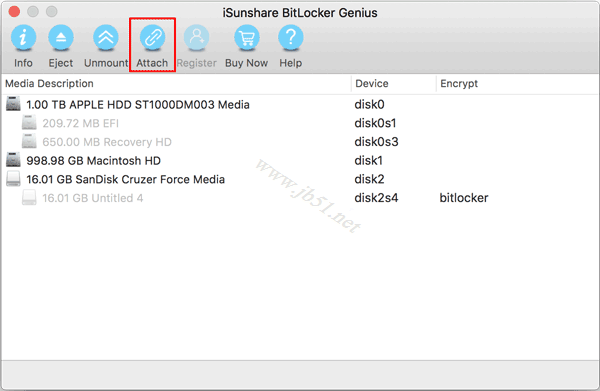
Task: Click the 'disk0s3' device cell
Action: [376, 142]
